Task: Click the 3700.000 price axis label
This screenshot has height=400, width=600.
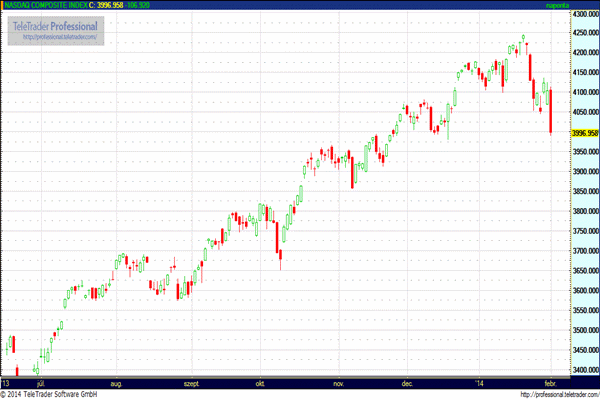Action: click(x=585, y=251)
